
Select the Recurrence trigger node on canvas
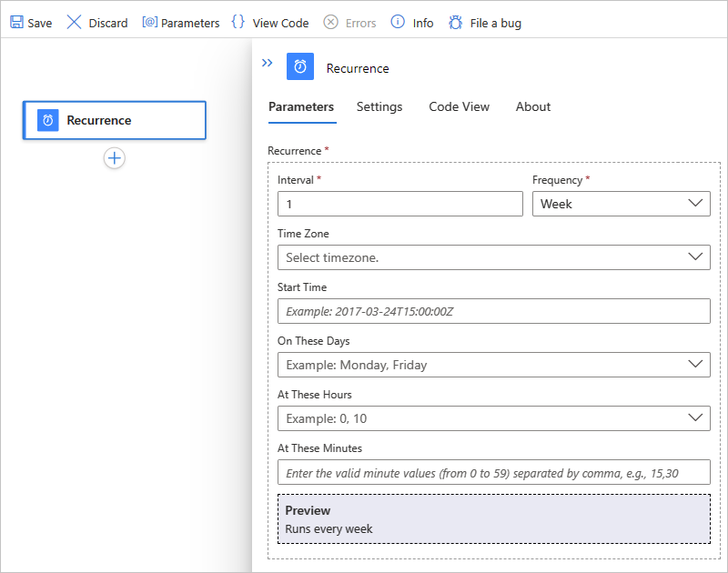click(x=115, y=120)
